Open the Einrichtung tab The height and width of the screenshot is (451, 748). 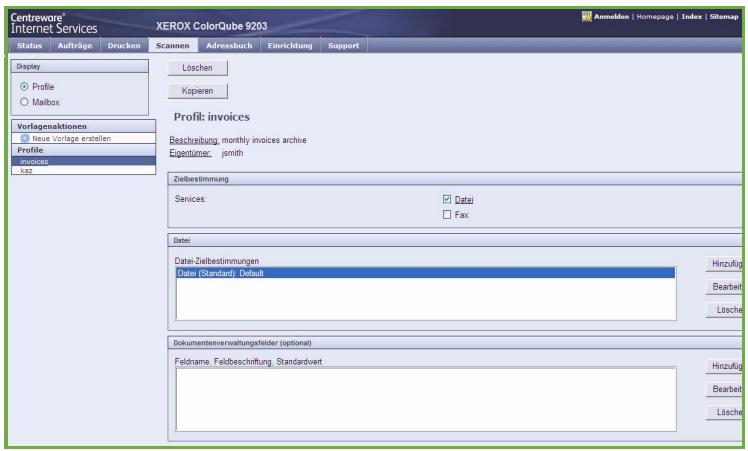(x=290, y=45)
